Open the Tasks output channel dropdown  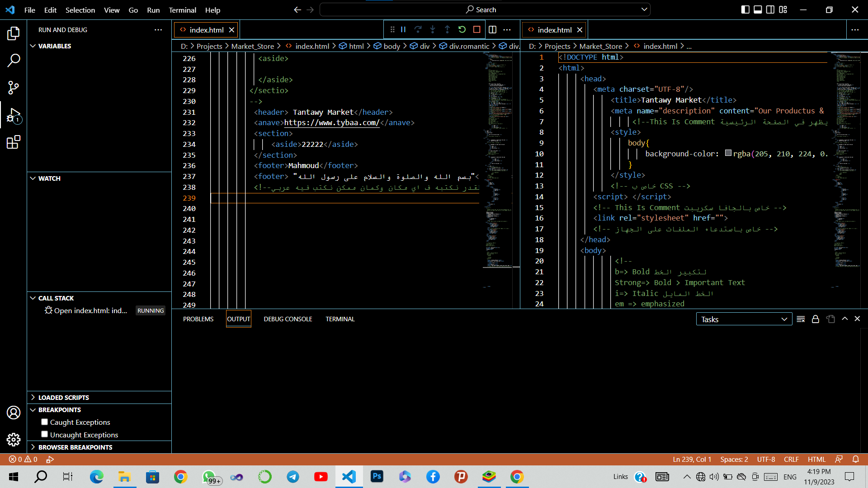[744, 319]
